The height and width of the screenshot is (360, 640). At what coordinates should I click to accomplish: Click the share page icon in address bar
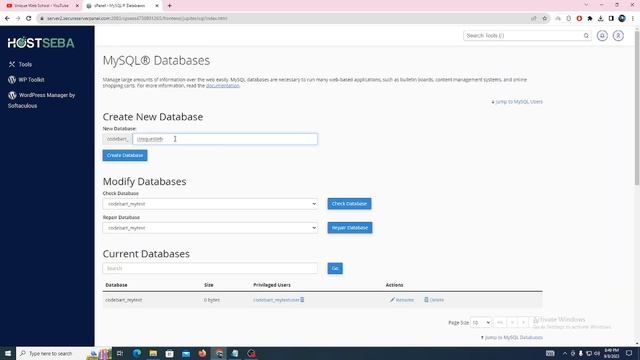tap(533, 18)
